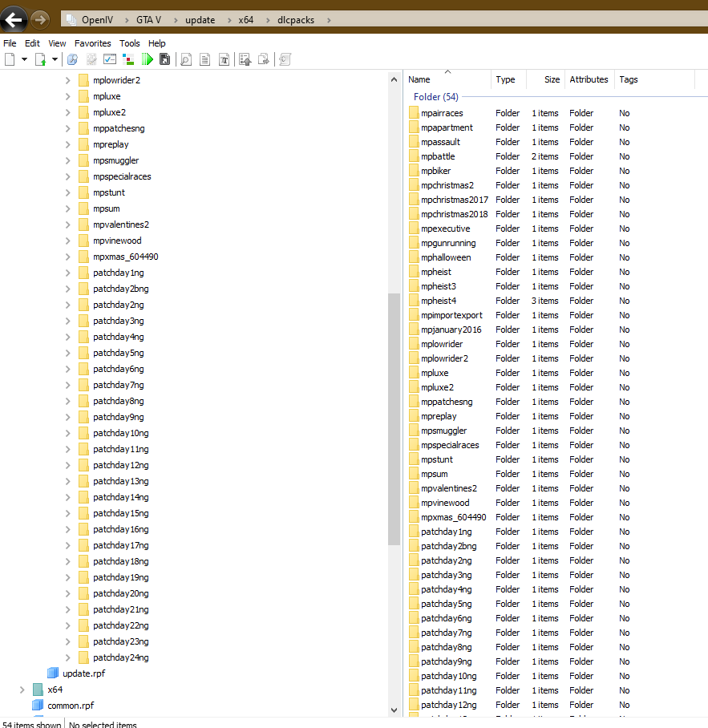Sort by the Size column header

coord(545,79)
